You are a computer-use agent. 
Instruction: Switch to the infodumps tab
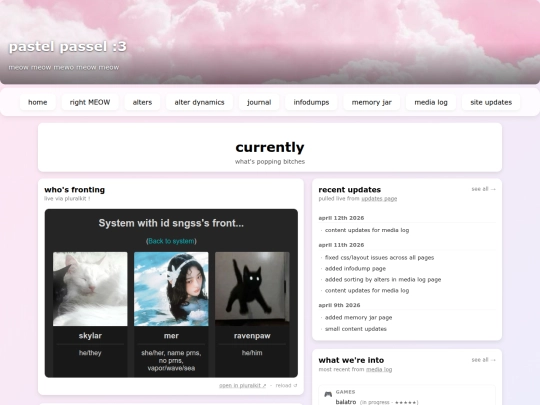311,102
